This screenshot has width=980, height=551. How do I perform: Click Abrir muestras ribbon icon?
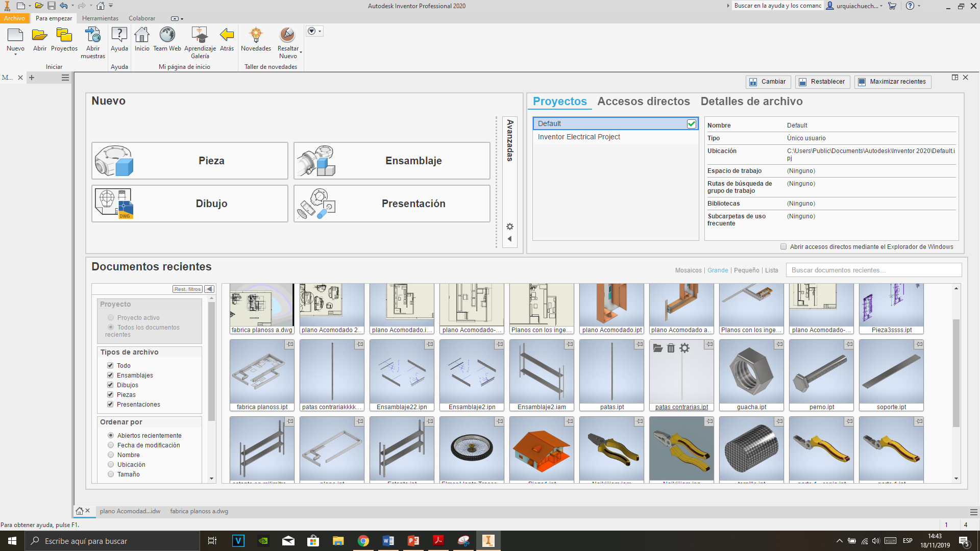[x=93, y=35]
